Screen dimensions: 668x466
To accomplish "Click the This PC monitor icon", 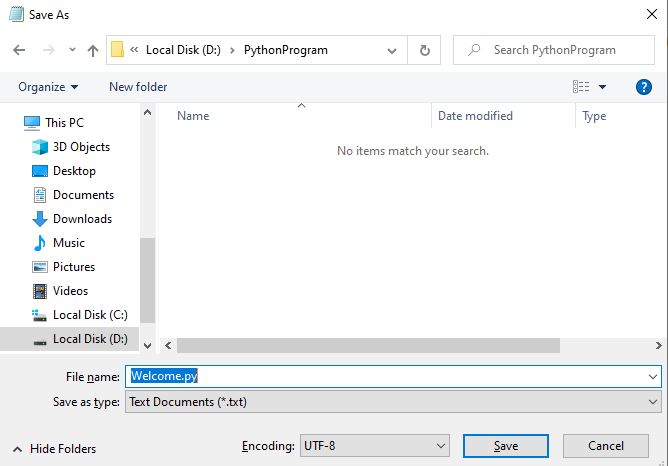I will click(32, 123).
